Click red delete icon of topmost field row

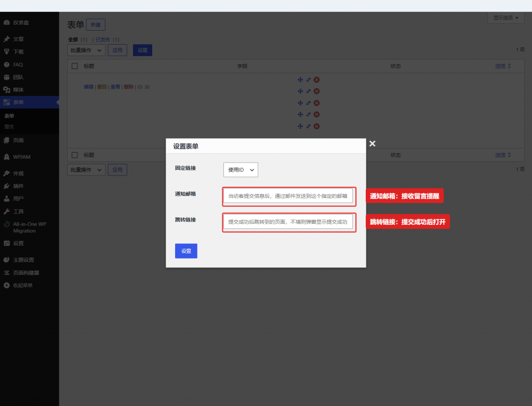(316, 80)
